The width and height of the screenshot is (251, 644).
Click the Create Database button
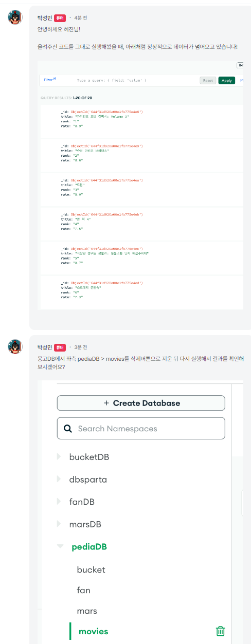141,403
